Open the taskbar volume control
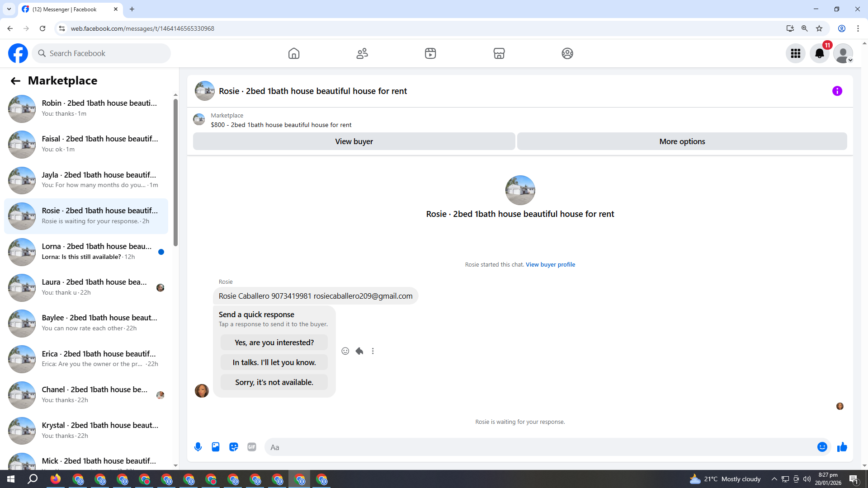The height and width of the screenshot is (488, 868). (807, 479)
